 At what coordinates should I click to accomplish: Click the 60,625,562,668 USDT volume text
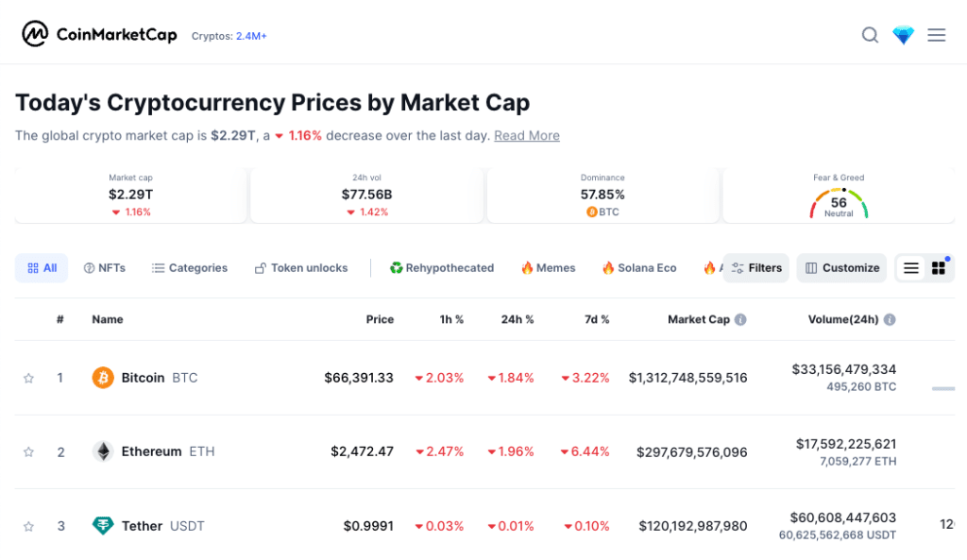tap(838, 535)
